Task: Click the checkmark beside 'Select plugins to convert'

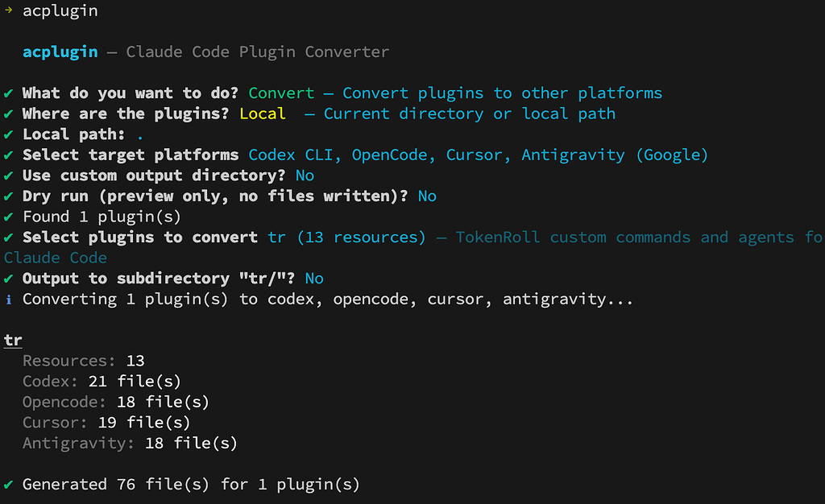Action: [x=8, y=238]
